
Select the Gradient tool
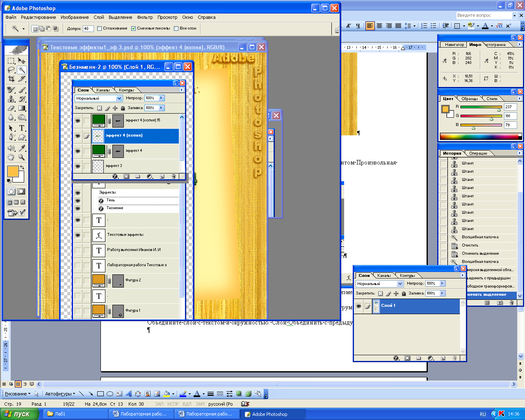click(22, 108)
